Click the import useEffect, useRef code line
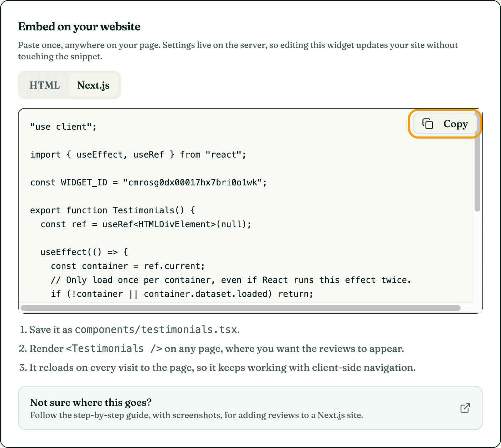Screen dimensions: 501x448 138,155
